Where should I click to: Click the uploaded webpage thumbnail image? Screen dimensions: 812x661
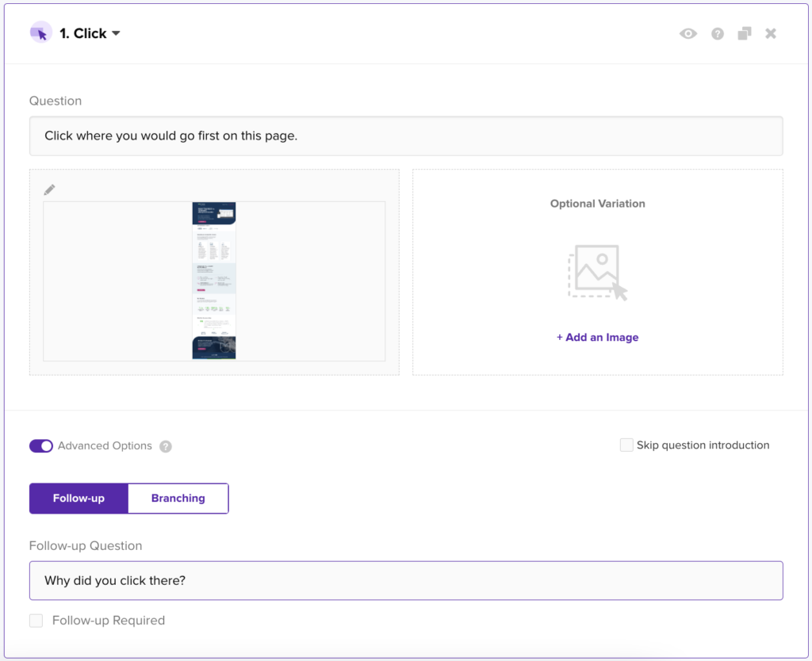[x=214, y=281]
